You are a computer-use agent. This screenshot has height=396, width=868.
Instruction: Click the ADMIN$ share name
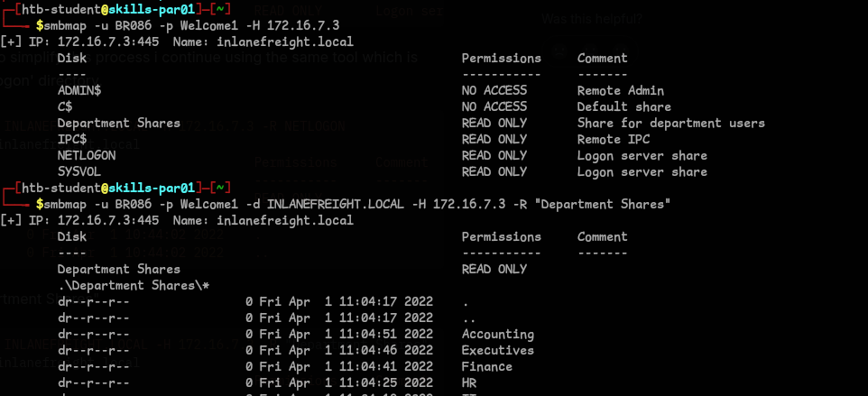point(79,90)
